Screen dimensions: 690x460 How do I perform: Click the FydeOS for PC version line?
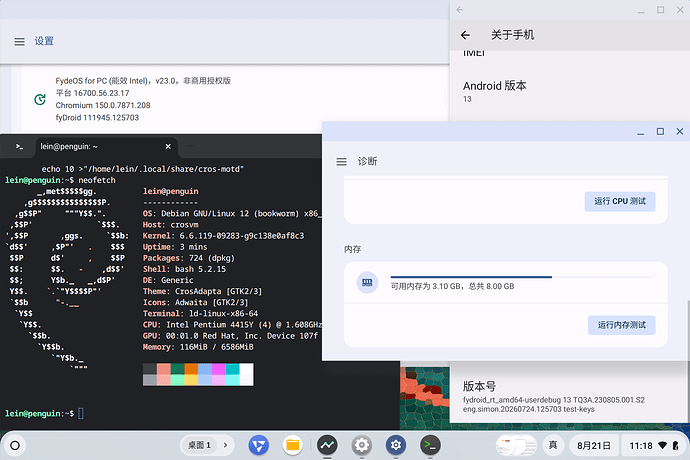143,81
